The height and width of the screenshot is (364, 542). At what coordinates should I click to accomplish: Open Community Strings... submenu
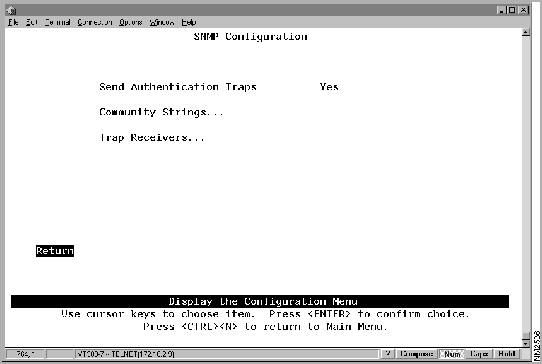pos(161,112)
